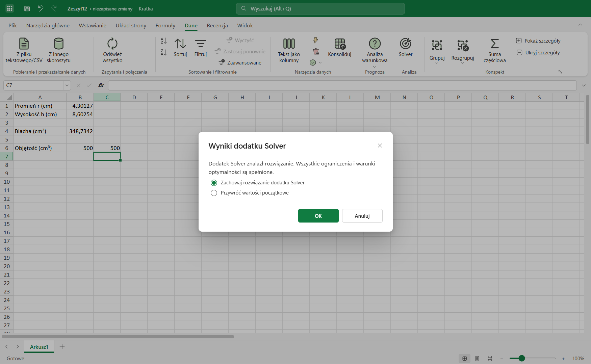The height and width of the screenshot is (364, 591).
Task: Switch to normal view in status bar
Action: pyautogui.click(x=465, y=359)
